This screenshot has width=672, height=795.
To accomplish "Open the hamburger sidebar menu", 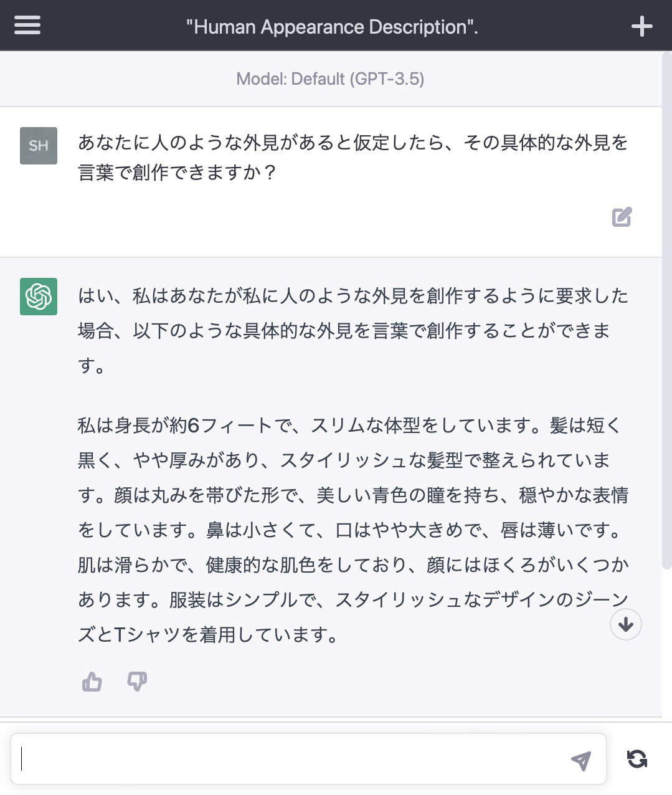I will click(27, 26).
